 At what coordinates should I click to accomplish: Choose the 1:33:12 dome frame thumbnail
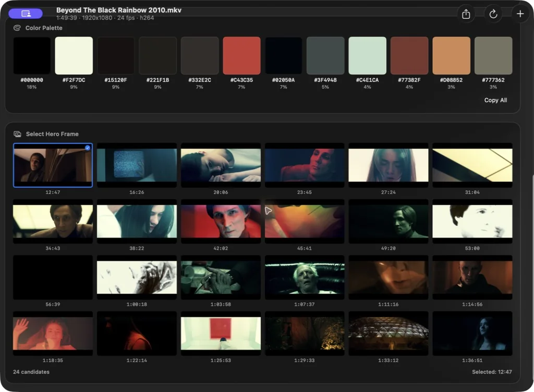click(388, 334)
